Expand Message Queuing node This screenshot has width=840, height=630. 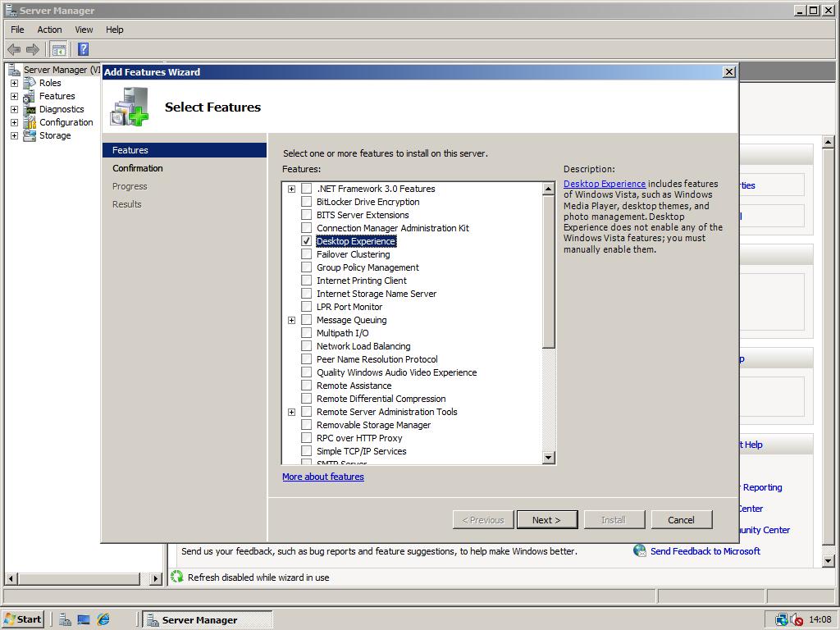(x=291, y=321)
